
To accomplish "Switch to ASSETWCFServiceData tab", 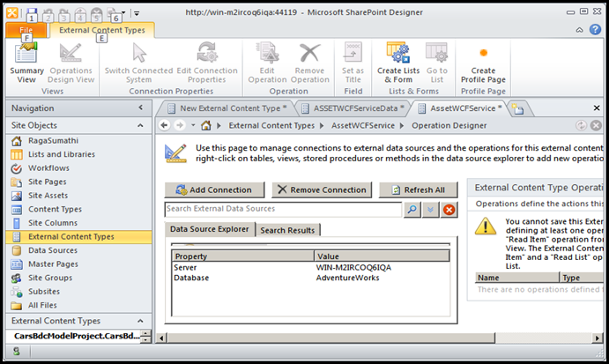I will 353,108.
